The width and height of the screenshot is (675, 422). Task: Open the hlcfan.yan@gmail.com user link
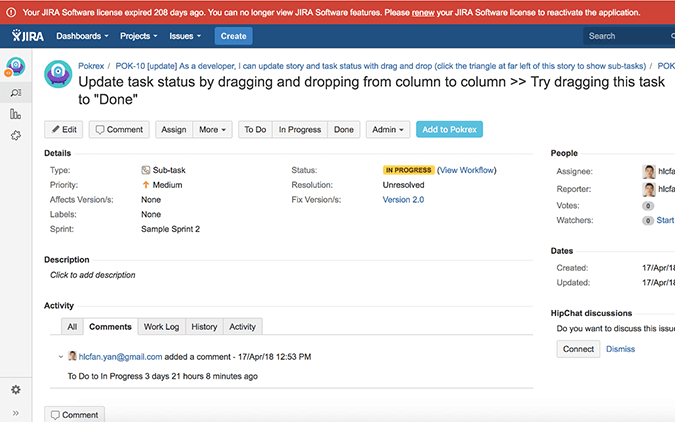point(121,357)
